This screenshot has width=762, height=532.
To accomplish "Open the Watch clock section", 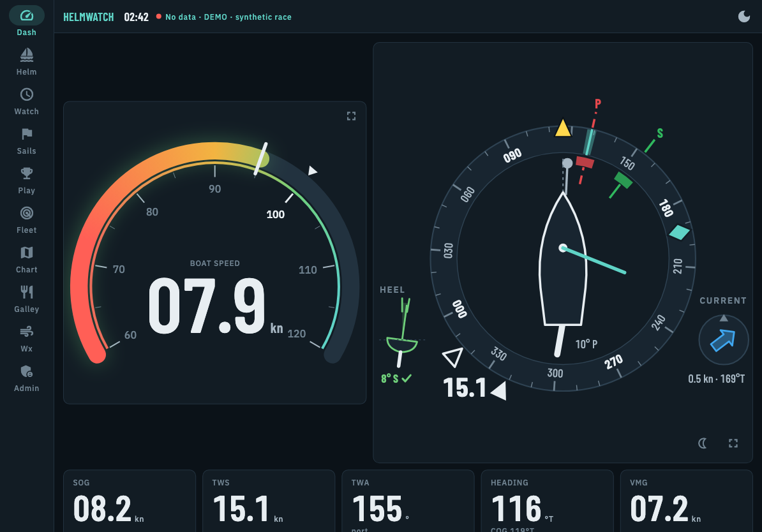I will pos(26,101).
